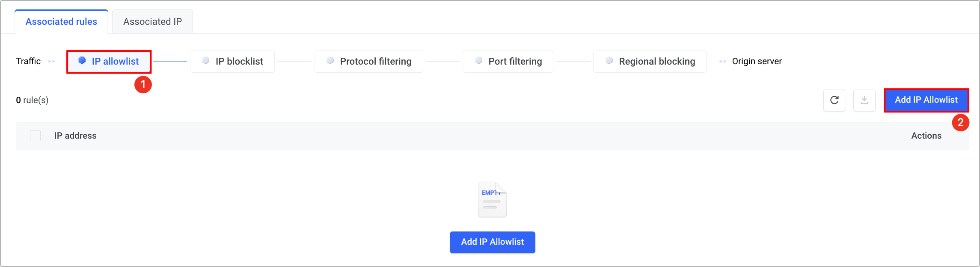The width and height of the screenshot is (980, 267).
Task: Go to the Port filtering step
Action: pos(508,62)
